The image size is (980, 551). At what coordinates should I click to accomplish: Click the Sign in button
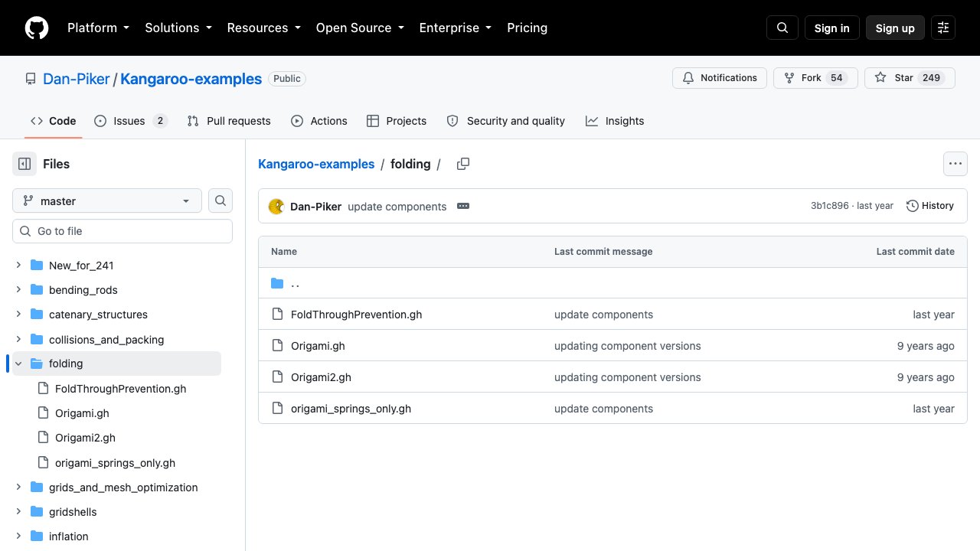[832, 28]
